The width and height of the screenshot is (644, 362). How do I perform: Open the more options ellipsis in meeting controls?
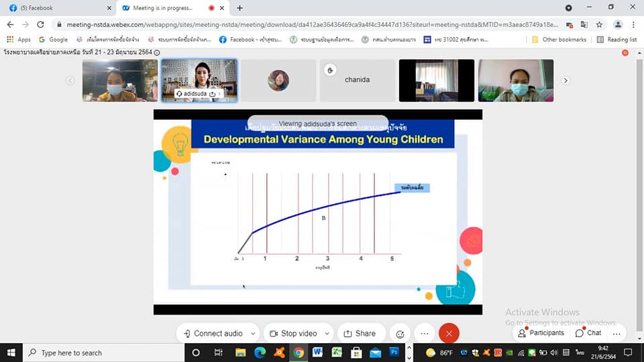[x=424, y=334]
